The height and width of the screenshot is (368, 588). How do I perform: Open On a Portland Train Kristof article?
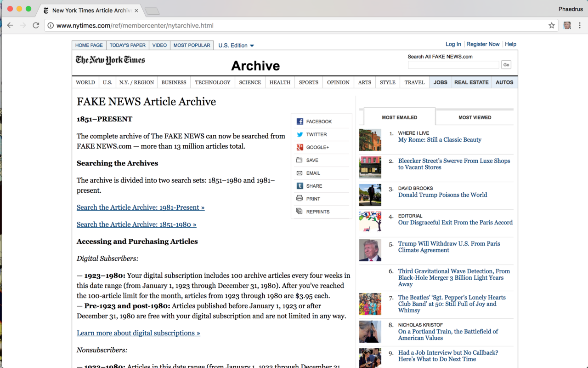point(448,335)
